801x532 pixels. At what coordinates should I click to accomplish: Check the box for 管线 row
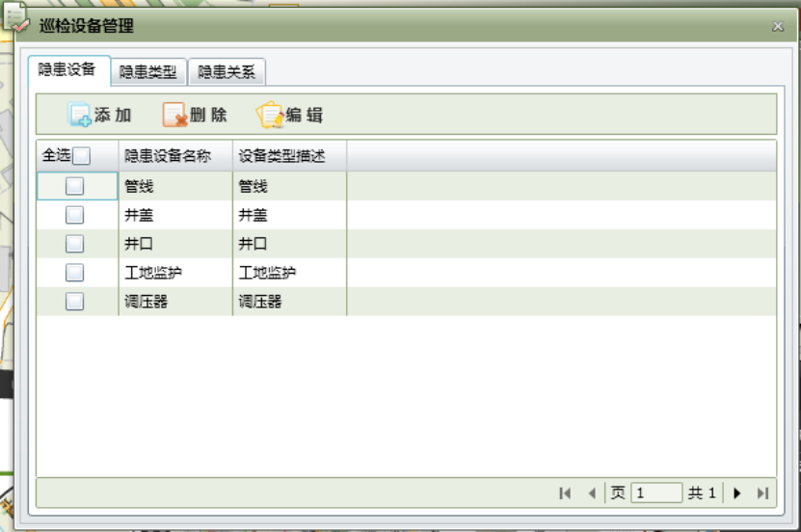(x=74, y=186)
